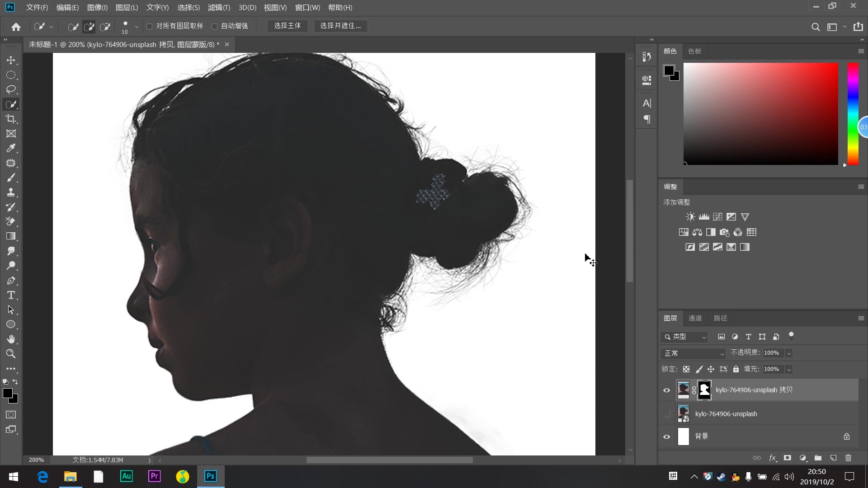Open the layer filter 类型 dropdown
Screen dimensions: 868x488
click(684, 337)
